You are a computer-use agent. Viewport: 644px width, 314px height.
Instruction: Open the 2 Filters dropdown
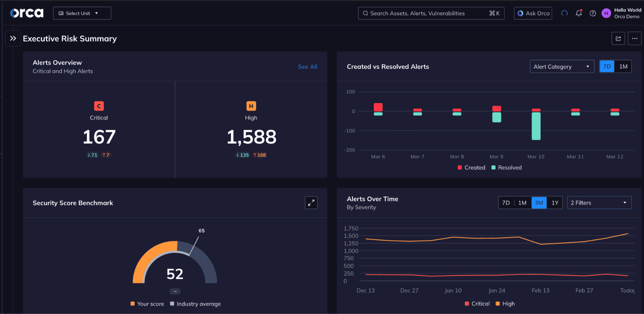coord(599,203)
